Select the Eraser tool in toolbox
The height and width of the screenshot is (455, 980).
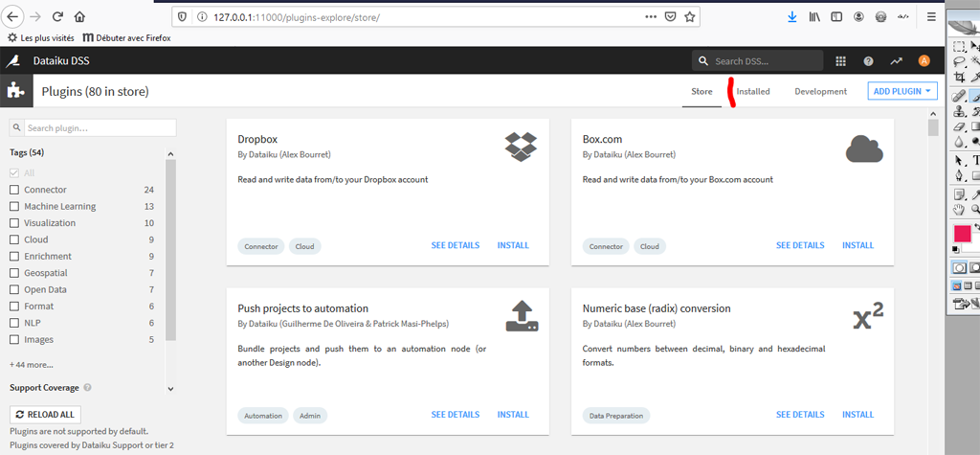tap(959, 126)
